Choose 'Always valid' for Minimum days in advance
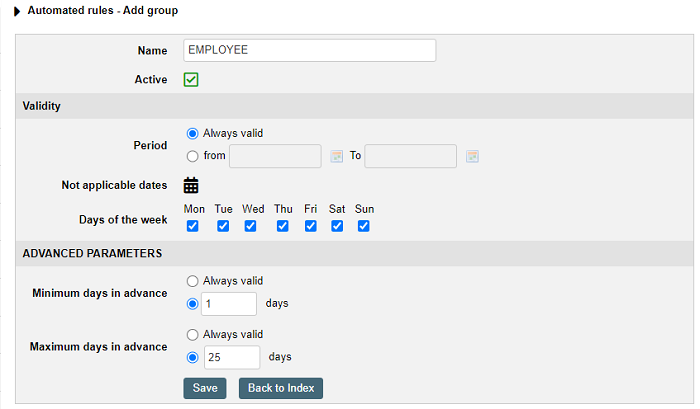Viewport: 700px width, 409px height. tap(192, 281)
